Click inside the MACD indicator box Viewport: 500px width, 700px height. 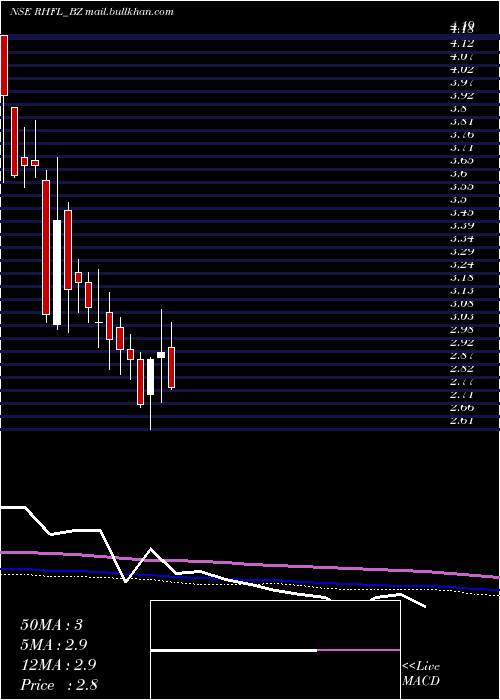click(275, 650)
